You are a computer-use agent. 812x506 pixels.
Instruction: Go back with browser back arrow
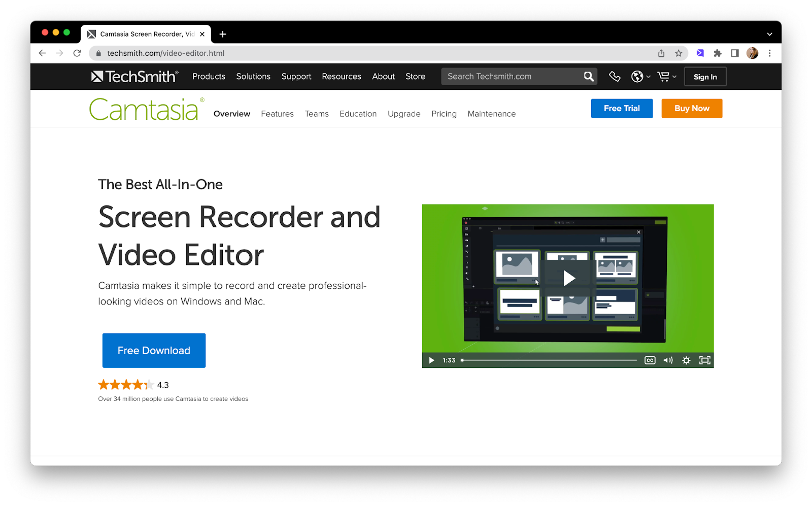(x=42, y=53)
